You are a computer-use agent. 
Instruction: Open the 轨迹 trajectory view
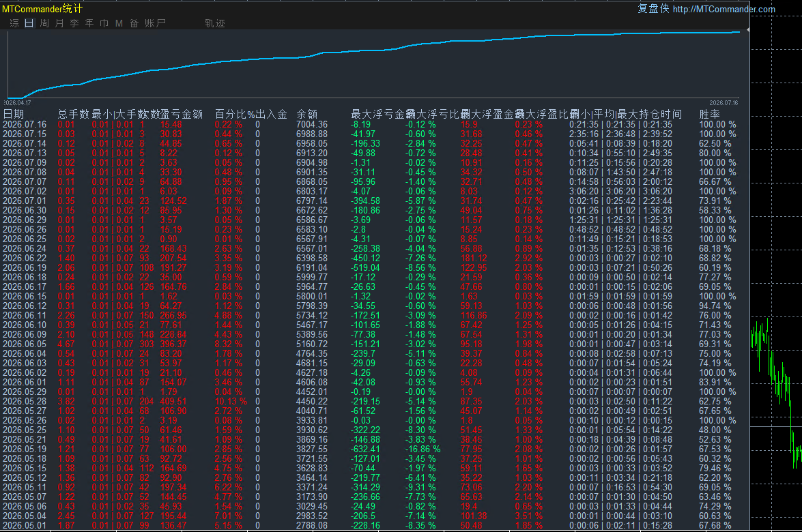[x=215, y=23]
